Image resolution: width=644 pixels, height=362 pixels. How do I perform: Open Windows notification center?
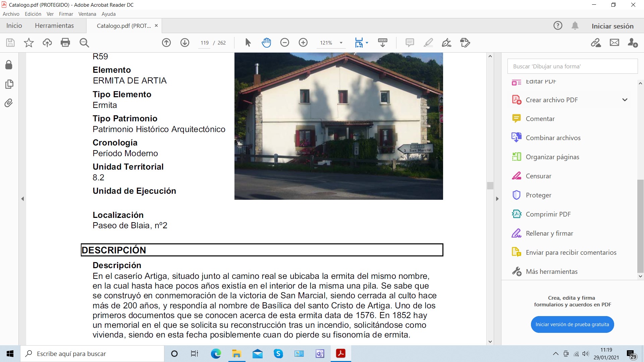tap(631, 354)
